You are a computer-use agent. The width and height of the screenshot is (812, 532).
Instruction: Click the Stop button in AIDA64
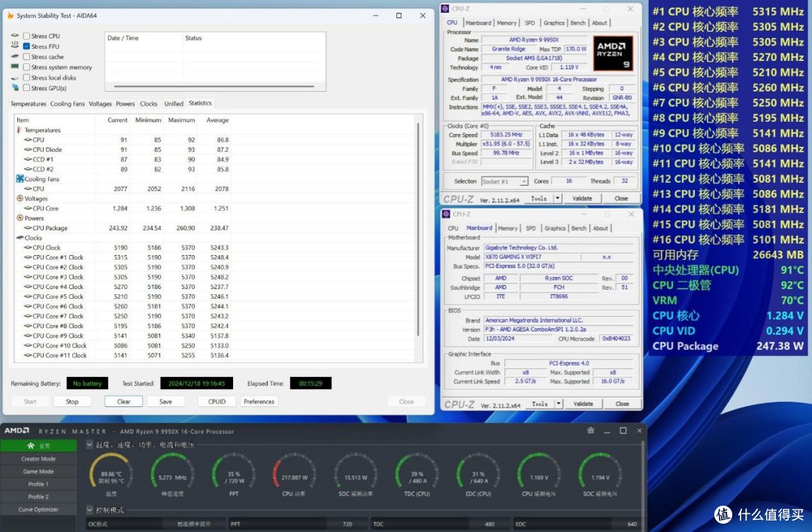(72, 402)
